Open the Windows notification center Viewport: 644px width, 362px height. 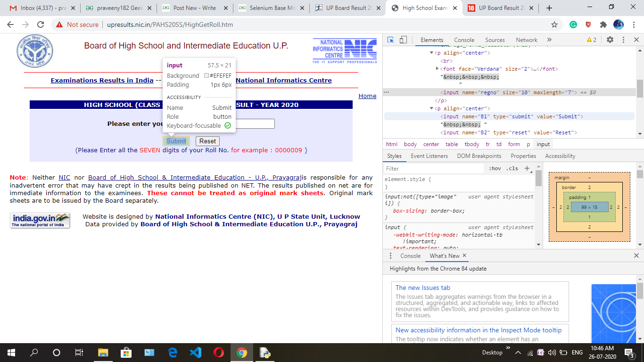click(629, 352)
